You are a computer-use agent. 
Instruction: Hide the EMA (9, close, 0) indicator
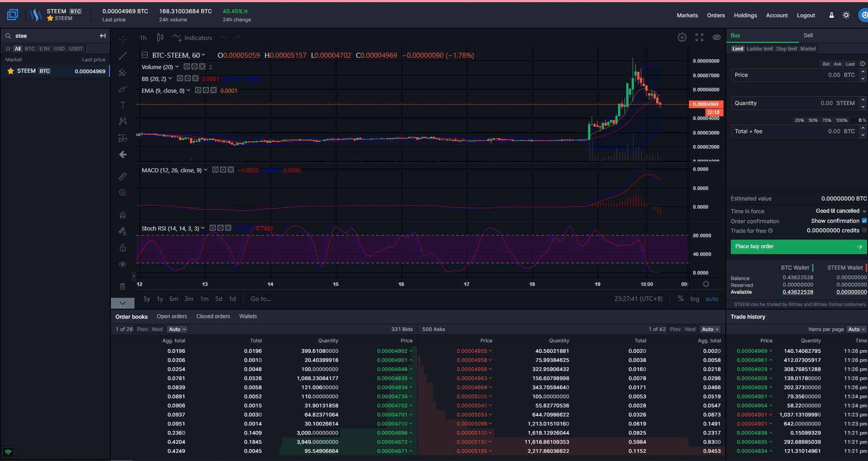click(198, 90)
